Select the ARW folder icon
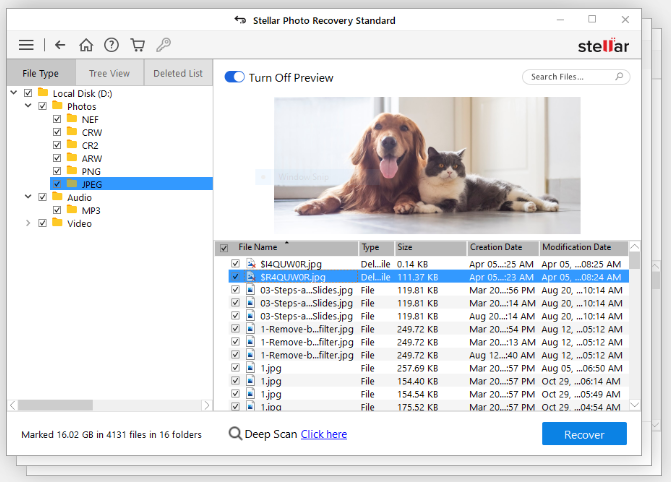The width and height of the screenshot is (671, 482). point(72,158)
